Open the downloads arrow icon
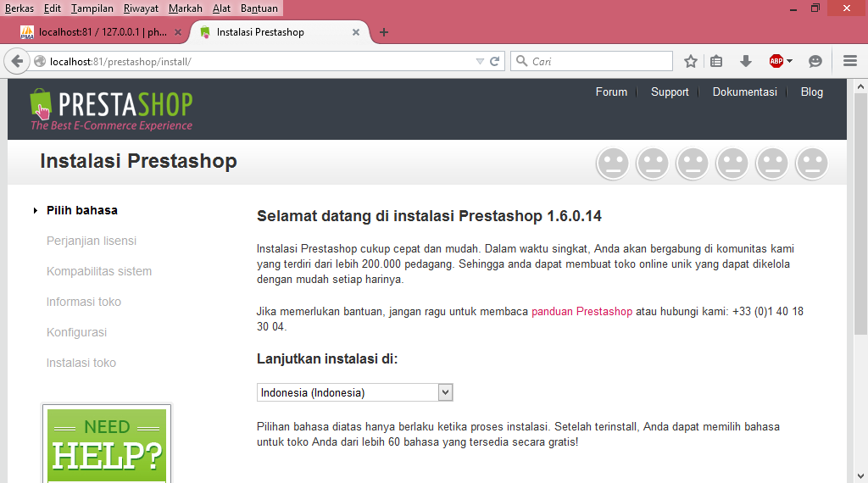 pos(746,61)
